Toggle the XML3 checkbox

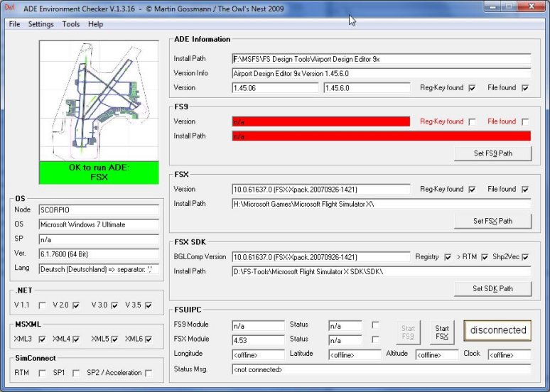42,339
